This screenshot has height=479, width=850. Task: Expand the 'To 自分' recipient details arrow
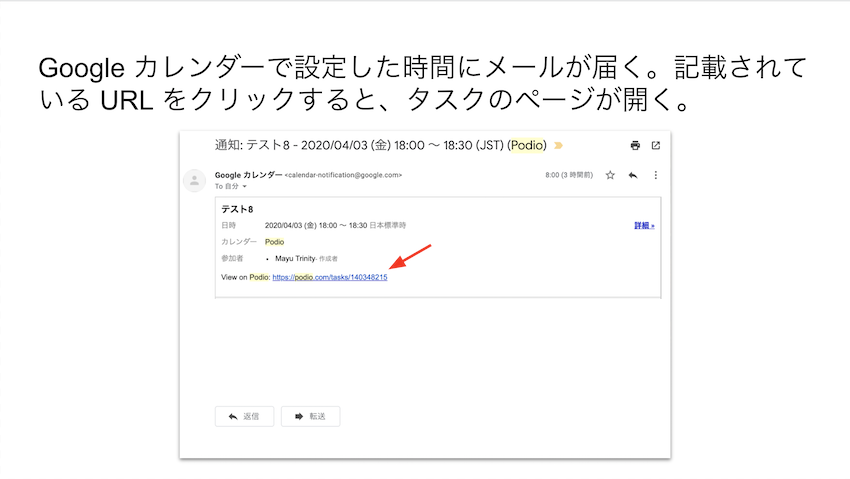tap(245, 187)
